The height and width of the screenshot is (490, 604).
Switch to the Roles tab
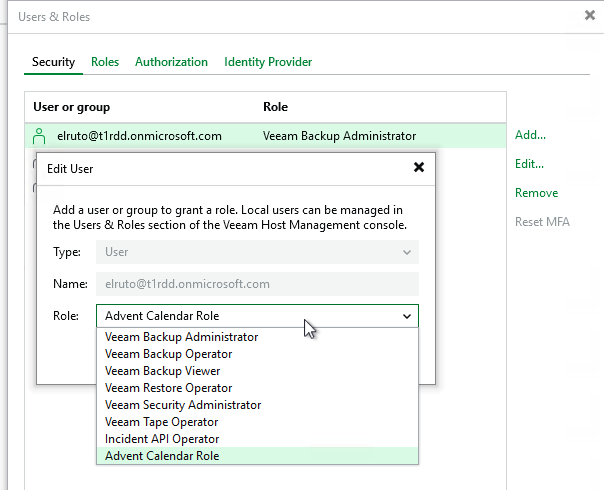(105, 62)
